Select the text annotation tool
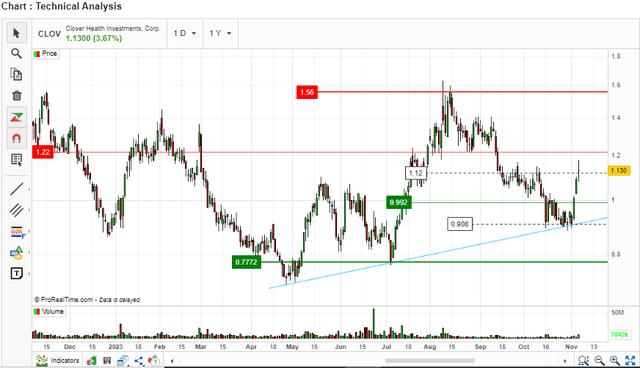 click(x=16, y=273)
